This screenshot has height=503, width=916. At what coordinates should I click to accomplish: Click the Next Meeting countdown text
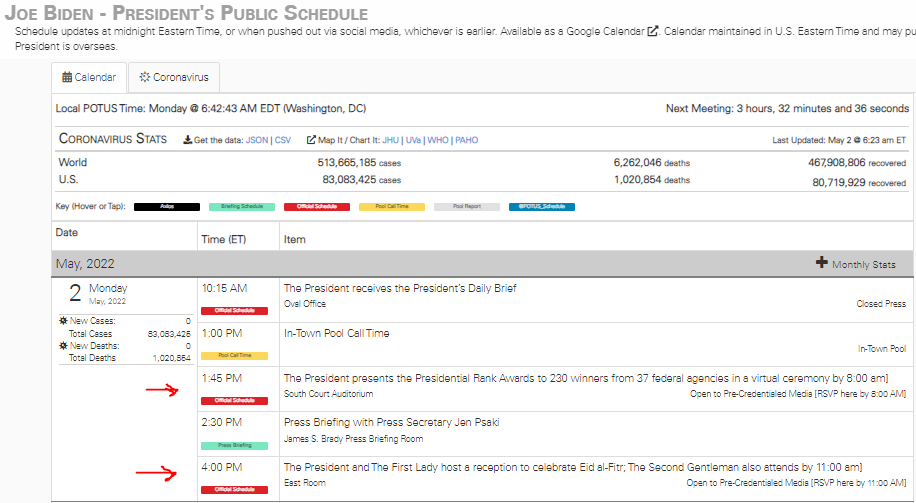pyautogui.click(x=787, y=108)
